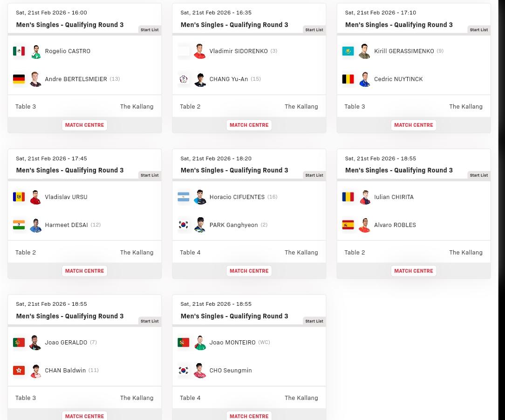Open Vladimir Sidorenko's player avatar
The width and height of the screenshot is (505, 420).
click(200, 51)
